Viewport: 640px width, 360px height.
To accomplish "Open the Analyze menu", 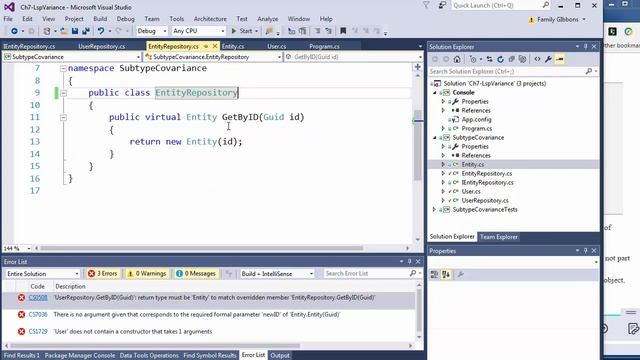I will 268,19.
